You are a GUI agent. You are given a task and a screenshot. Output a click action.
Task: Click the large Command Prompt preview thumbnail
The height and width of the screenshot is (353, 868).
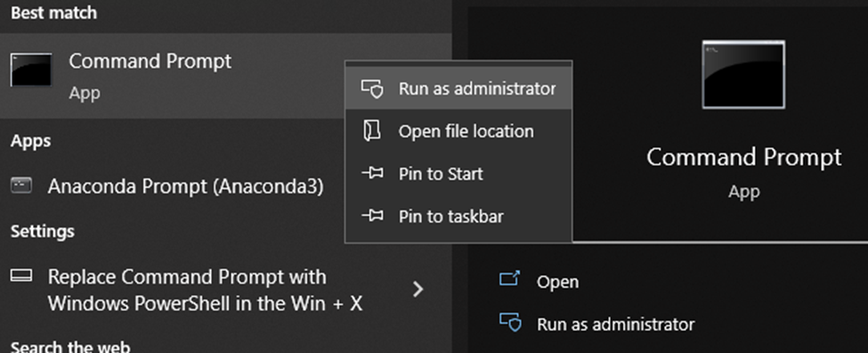click(743, 74)
